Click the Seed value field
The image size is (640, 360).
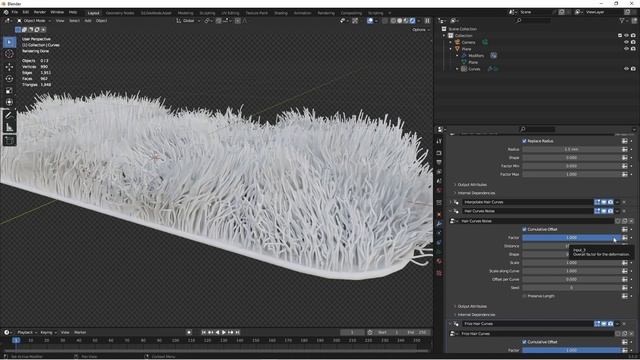tap(571, 288)
